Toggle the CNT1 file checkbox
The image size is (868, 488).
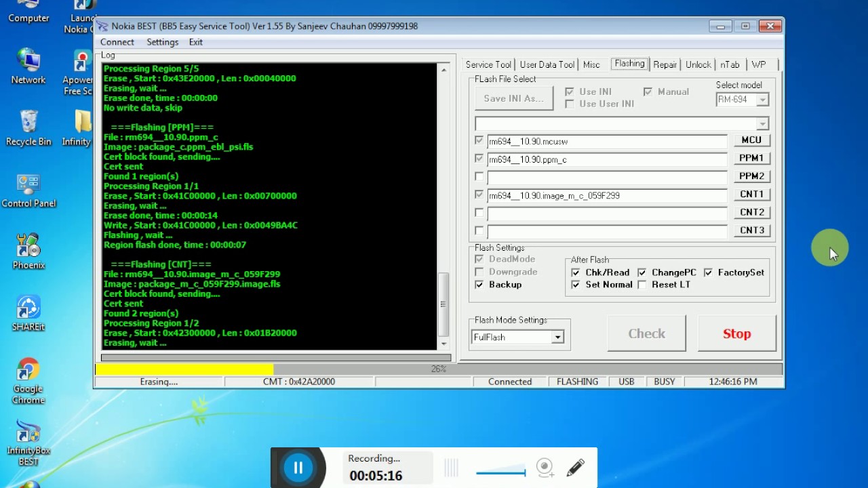pos(479,195)
